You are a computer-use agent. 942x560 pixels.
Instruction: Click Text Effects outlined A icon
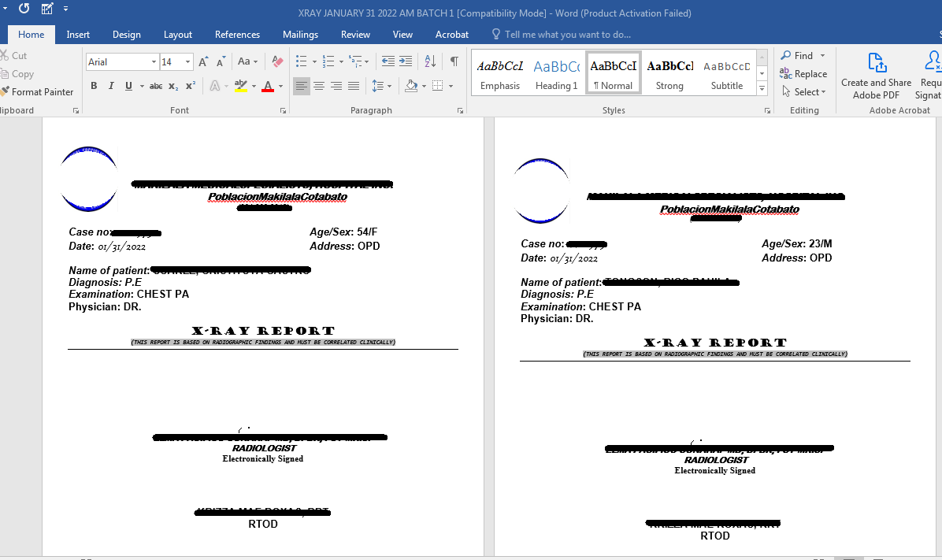click(x=214, y=86)
